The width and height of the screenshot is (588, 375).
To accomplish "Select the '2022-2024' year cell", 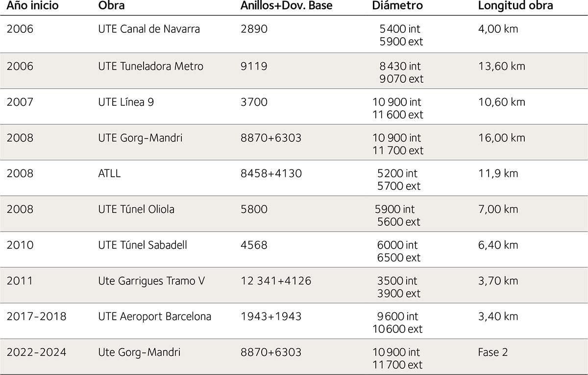I will 36,352.
